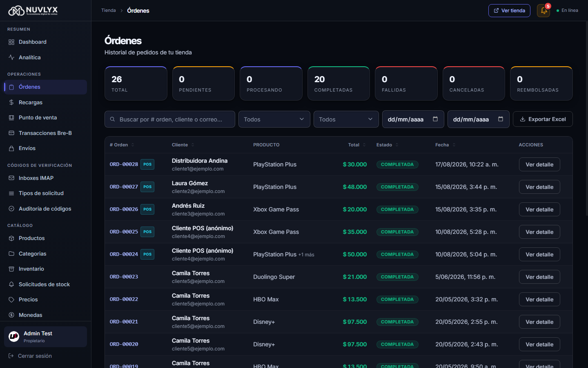Select the Completadas stat card
This screenshot has height=368, width=588.
coord(339,83)
